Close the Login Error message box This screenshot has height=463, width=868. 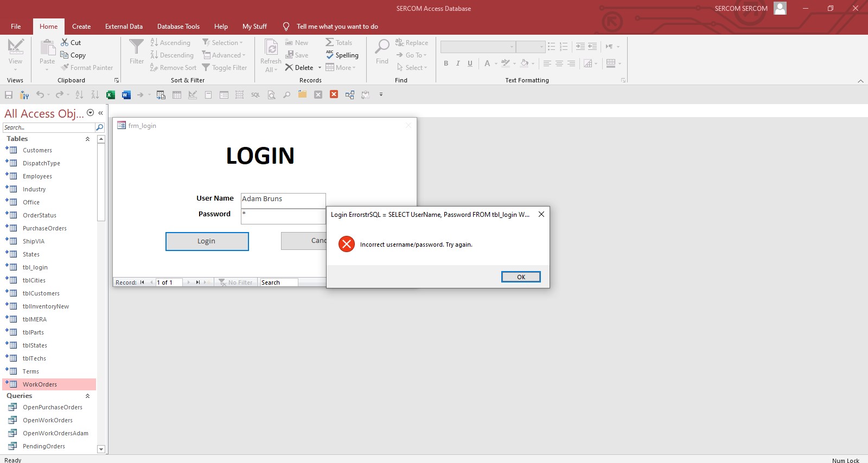(541, 214)
